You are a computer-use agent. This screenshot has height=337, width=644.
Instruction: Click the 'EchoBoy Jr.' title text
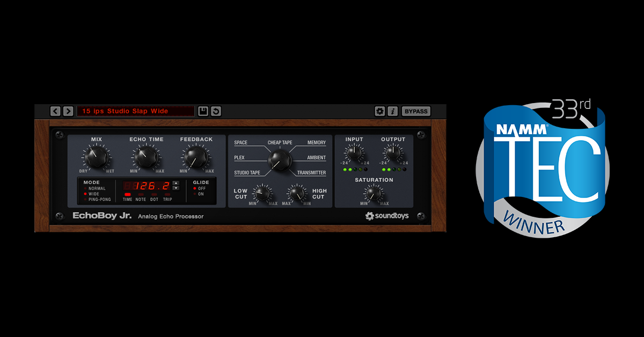[x=103, y=216]
